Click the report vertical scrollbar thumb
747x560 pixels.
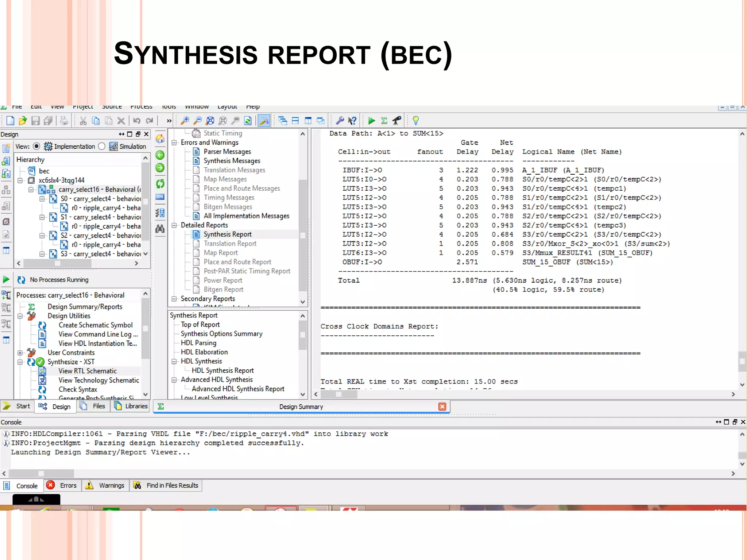[x=742, y=361]
